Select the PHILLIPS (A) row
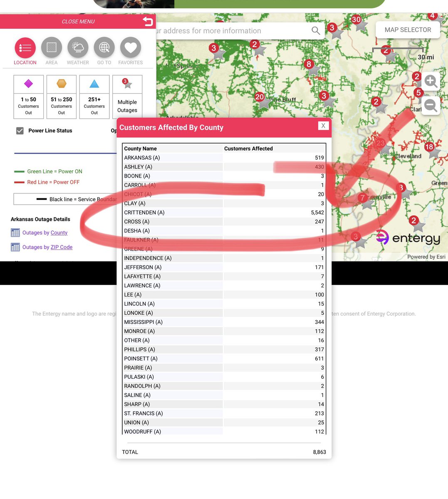This screenshot has width=448, height=499. 224,349
